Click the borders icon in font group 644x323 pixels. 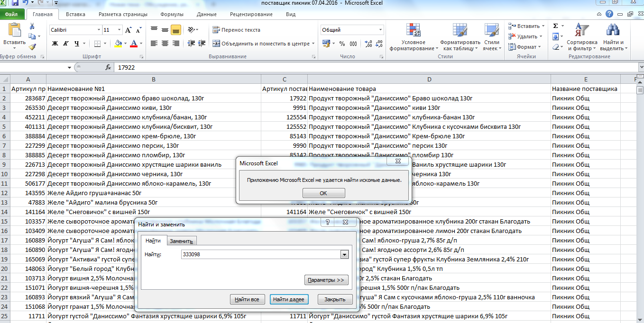click(x=97, y=44)
